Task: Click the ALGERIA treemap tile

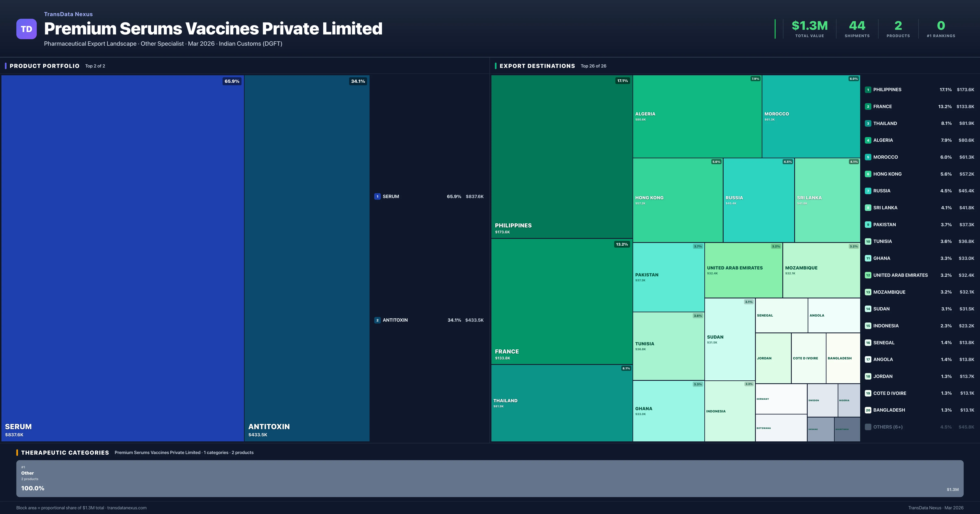Action: [x=697, y=116]
